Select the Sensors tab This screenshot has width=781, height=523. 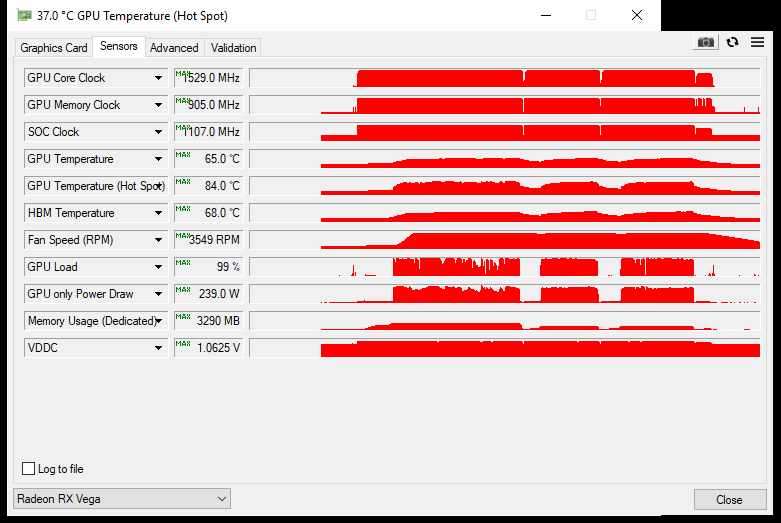(119, 46)
